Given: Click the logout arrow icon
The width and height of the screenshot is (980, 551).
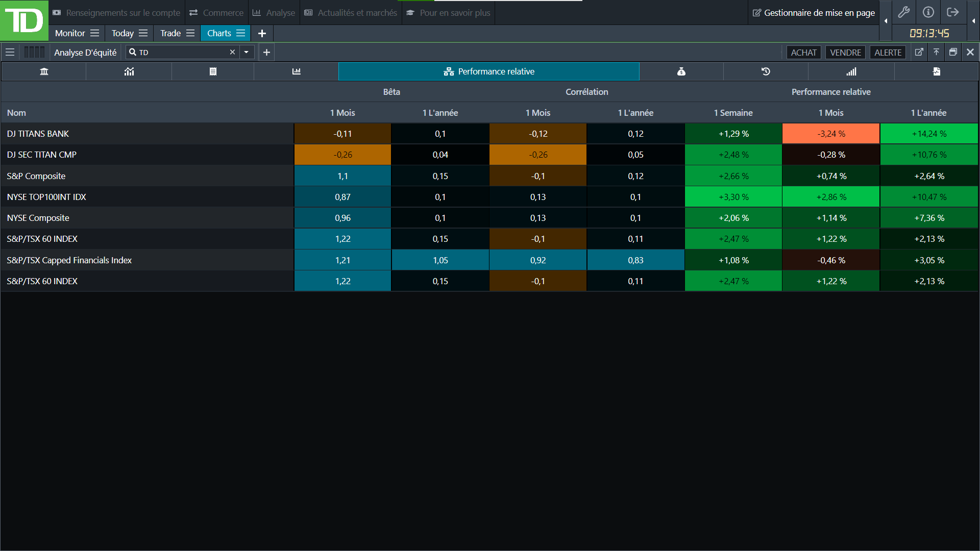Looking at the screenshot, I should (x=952, y=12).
